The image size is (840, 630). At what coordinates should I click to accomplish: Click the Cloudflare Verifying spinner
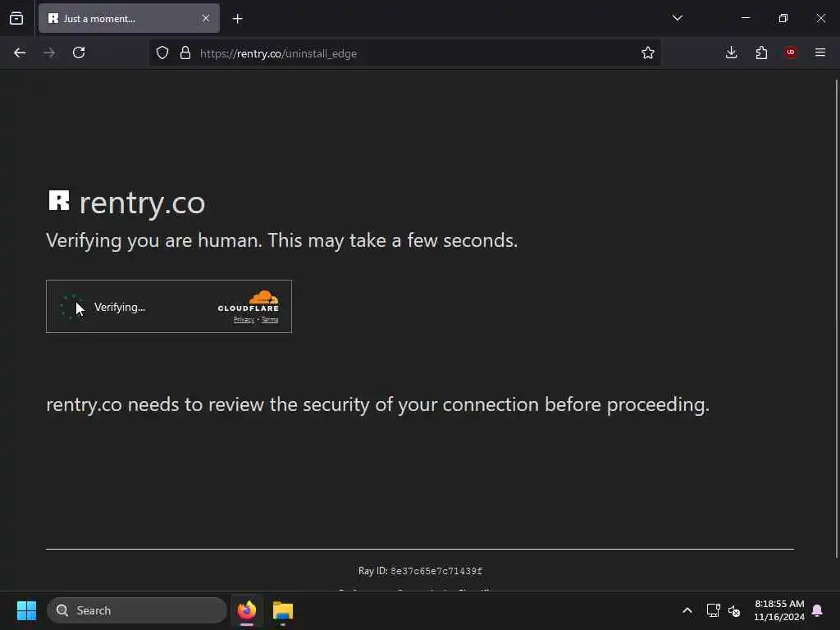point(71,307)
